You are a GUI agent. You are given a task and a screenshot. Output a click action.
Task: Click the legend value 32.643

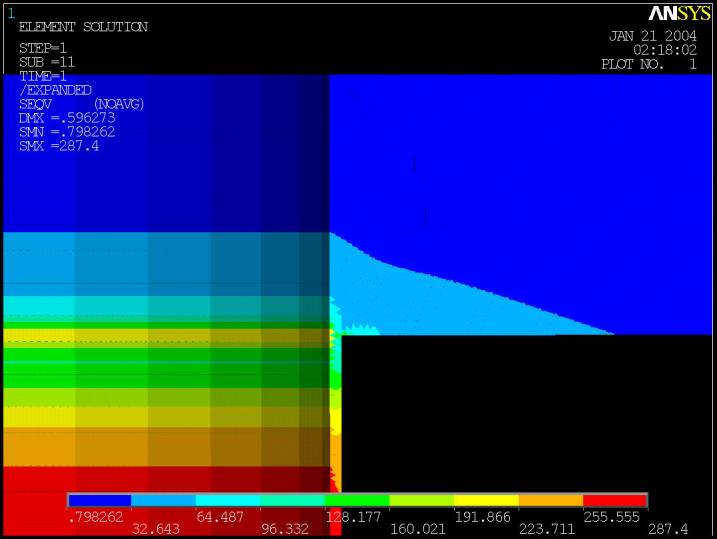[x=155, y=529]
